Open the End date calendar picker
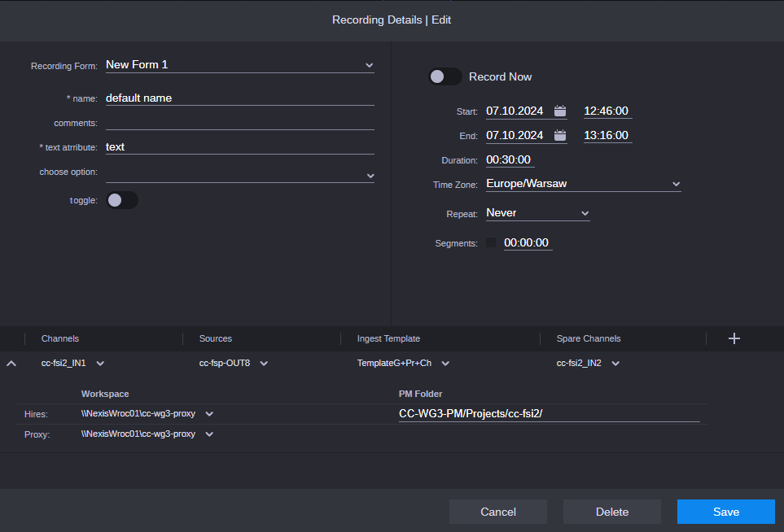The width and height of the screenshot is (784, 532). click(x=560, y=135)
